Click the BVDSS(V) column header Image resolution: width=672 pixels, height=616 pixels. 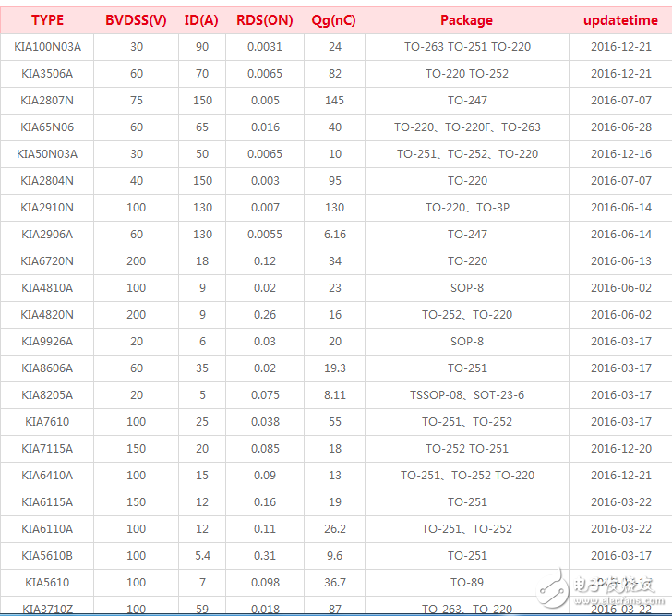pyautogui.click(x=136, y=20)
